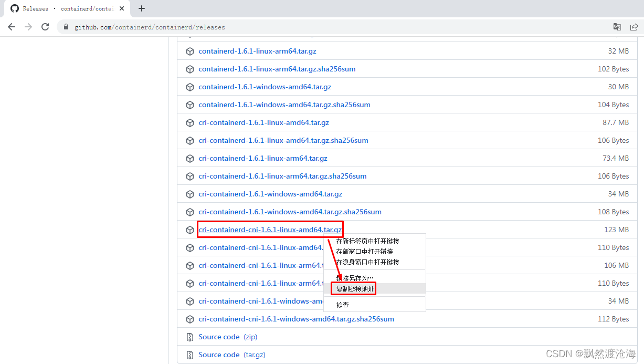Screen dimensions: 644x364
Task: Click the address bar URL field
Action: pos(336,27)
